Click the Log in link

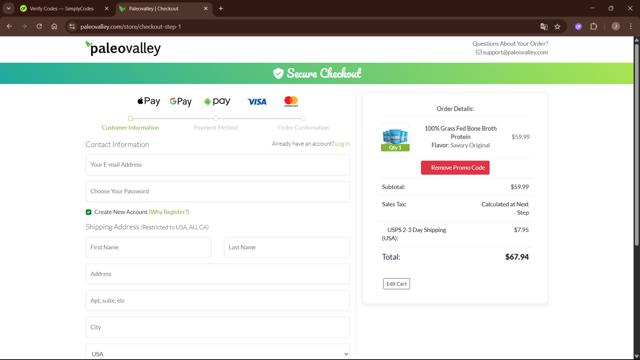[342, 144]
